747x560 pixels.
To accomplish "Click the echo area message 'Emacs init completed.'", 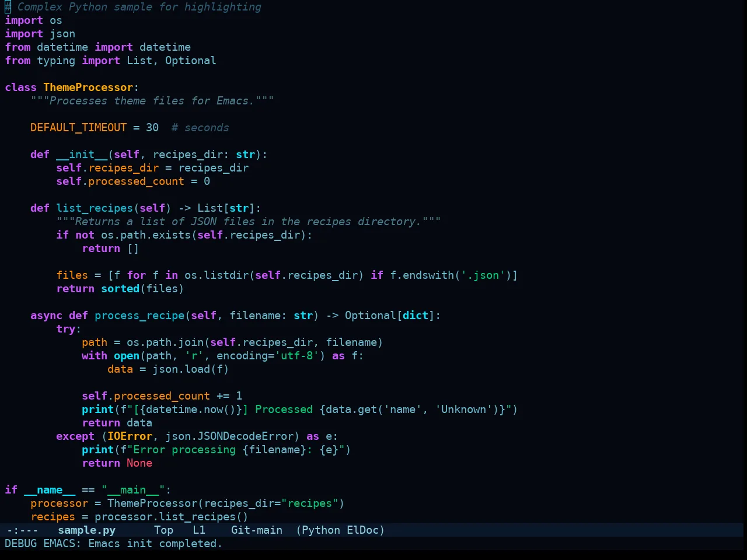I will pos(155,544).
